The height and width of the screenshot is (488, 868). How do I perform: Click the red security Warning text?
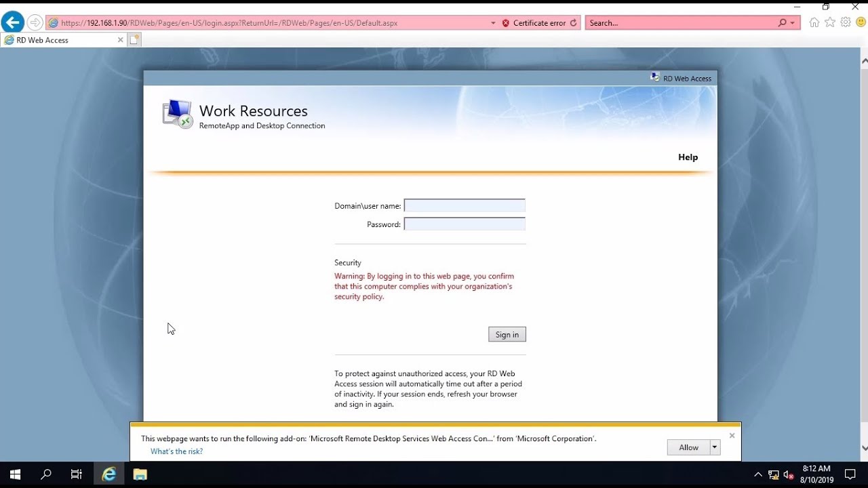tap(425, 287)
